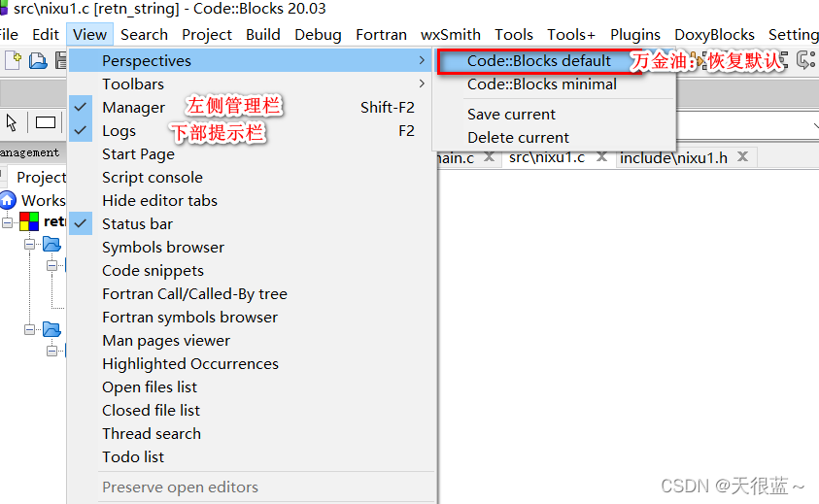This screenshot has height=504, width=819.
Task: Open the Build menu
Action: point(262,34)
